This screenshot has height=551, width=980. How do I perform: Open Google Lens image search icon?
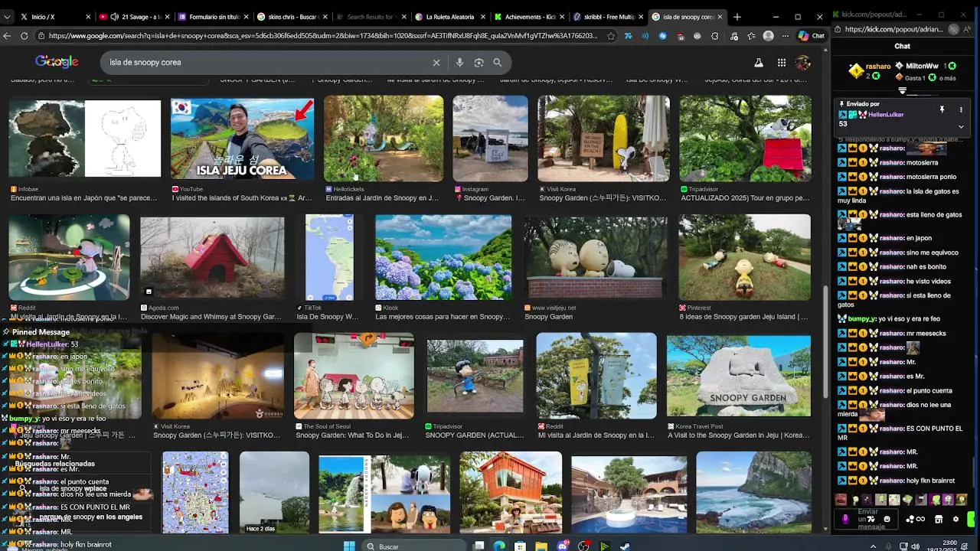[479, 63]
